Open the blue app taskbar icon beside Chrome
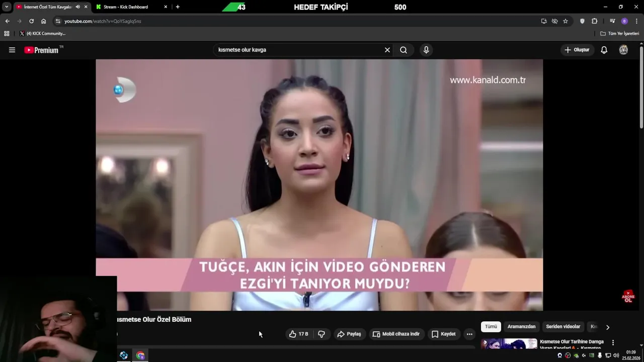644x362 pixels. [124, 355]
